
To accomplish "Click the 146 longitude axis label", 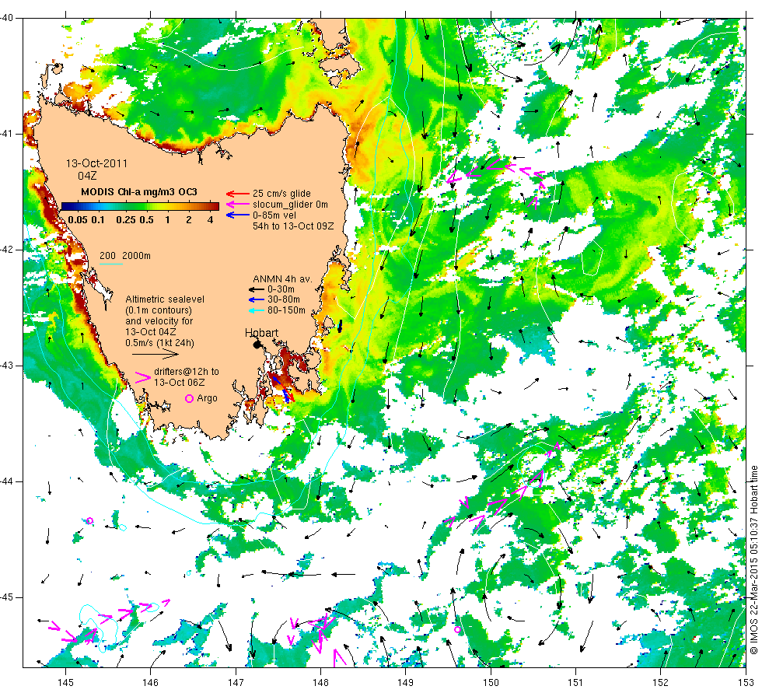I will pos(151,683).
